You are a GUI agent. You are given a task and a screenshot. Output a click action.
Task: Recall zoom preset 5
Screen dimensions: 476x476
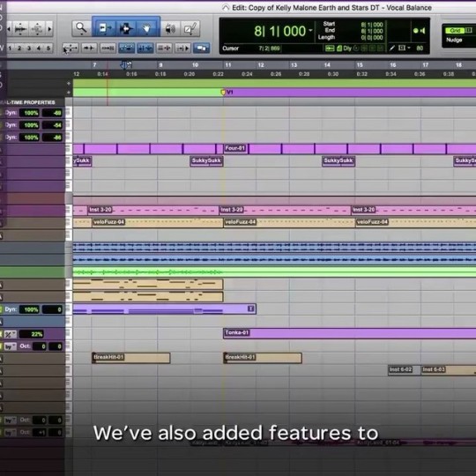pyautogui.click(x=48, y=48)
